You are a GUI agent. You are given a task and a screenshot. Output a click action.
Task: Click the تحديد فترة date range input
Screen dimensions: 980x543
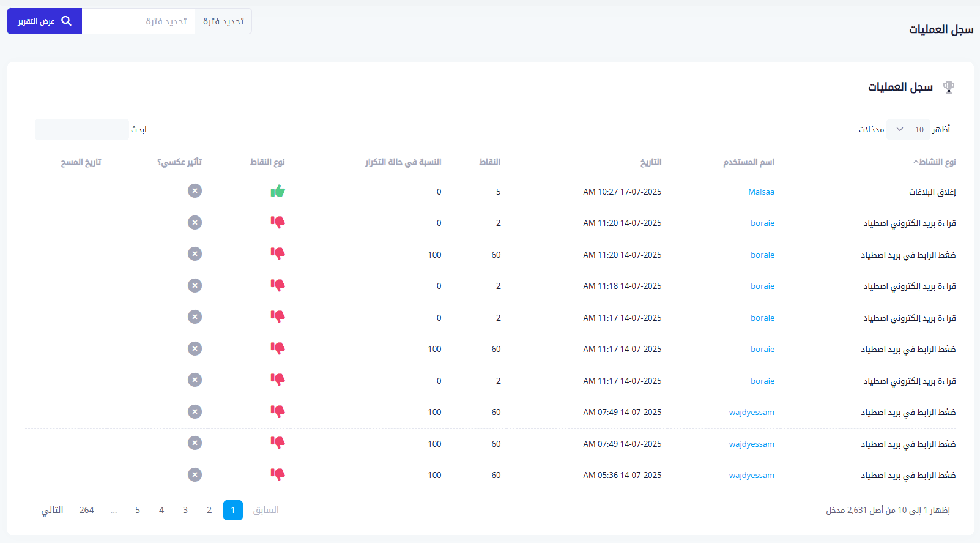(x=139, y=21)
